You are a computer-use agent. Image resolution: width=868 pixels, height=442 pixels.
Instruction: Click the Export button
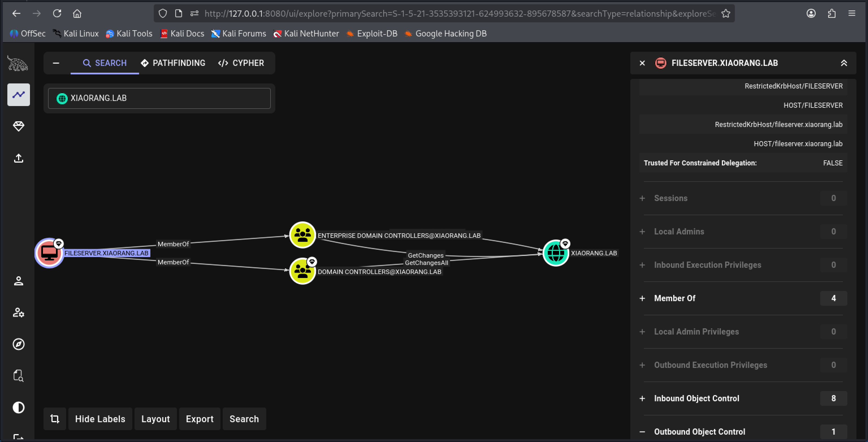pyautogui.click(x=200, y=419)
